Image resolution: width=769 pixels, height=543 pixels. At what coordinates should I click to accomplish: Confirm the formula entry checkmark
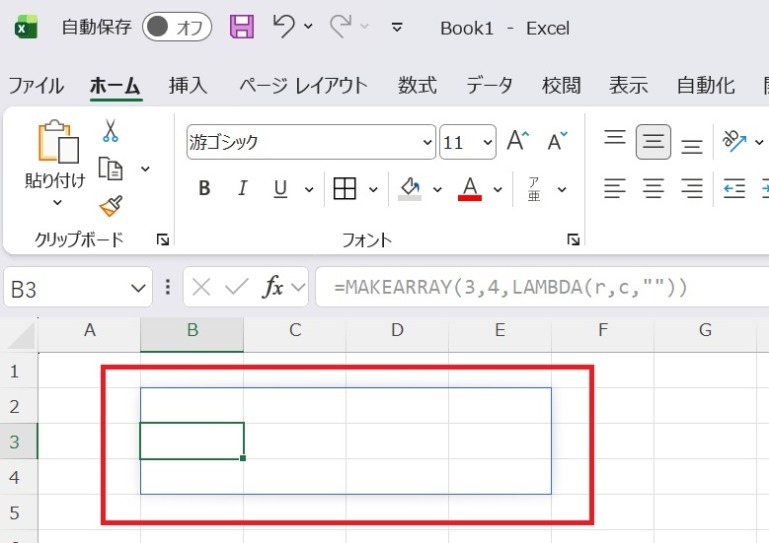click(x=236, y=287)
